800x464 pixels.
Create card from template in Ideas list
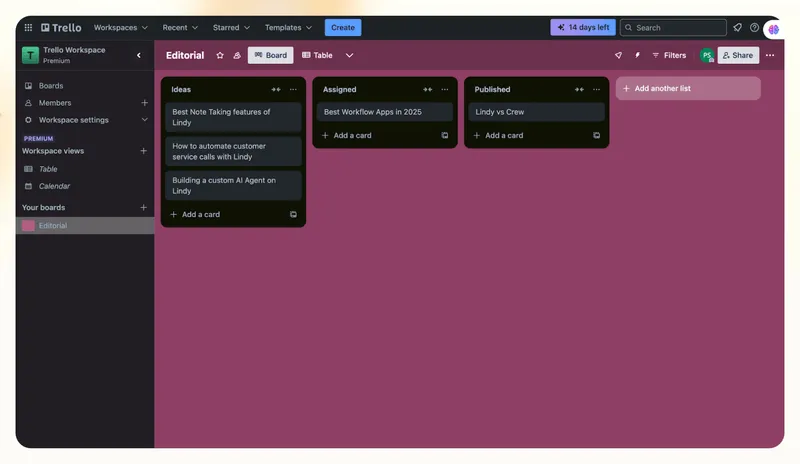[293, 214]
